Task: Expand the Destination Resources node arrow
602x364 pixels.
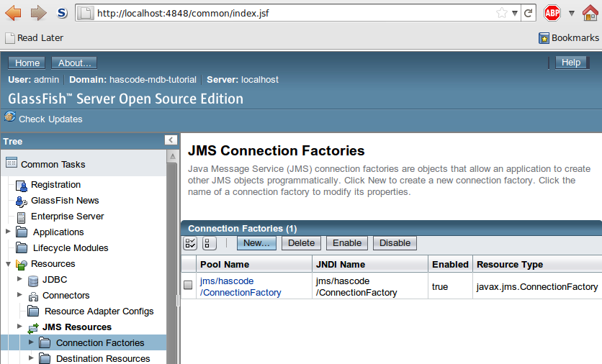Action: pos(31,358)
